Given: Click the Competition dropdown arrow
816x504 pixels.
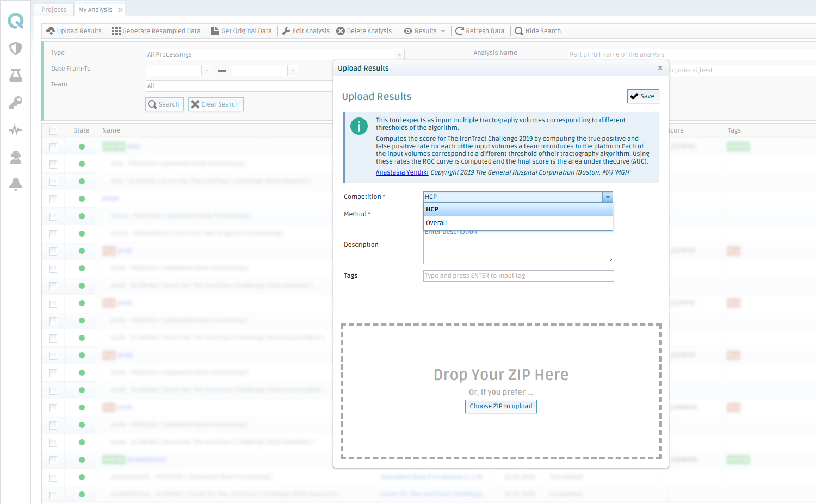Looking at the screenshot, I should tap(608, 197).
